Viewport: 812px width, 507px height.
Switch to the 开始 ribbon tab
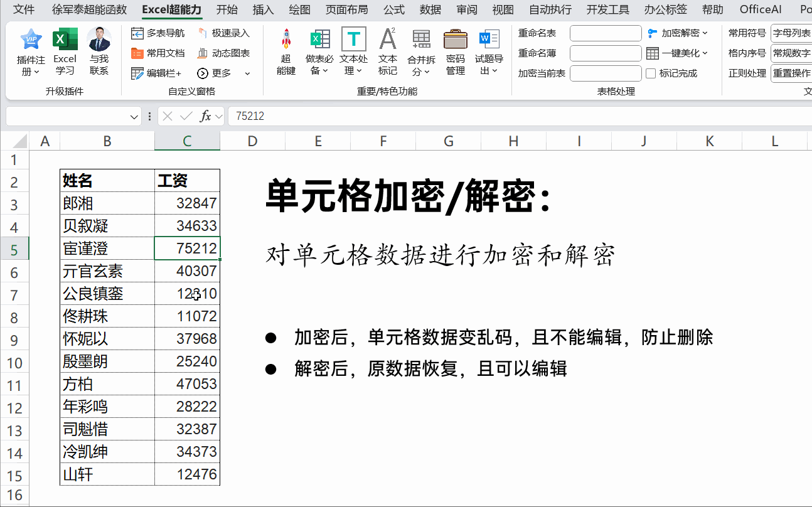coord(227,9)
